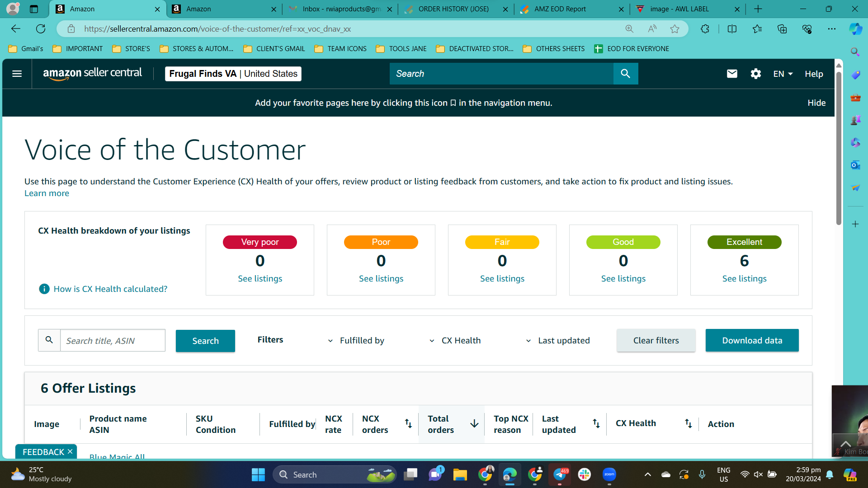Click the browser address bar URL

pyautogui.click(x=217, y=29)
